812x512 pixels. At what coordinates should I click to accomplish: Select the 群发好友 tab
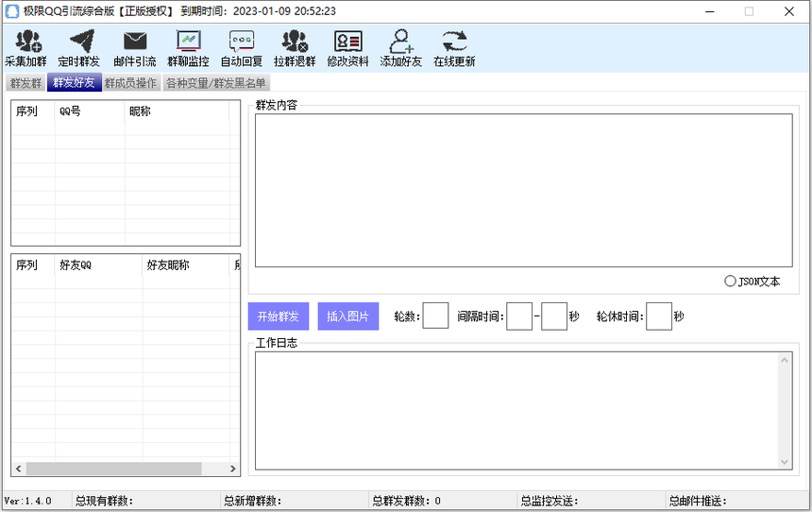point(74,82)
